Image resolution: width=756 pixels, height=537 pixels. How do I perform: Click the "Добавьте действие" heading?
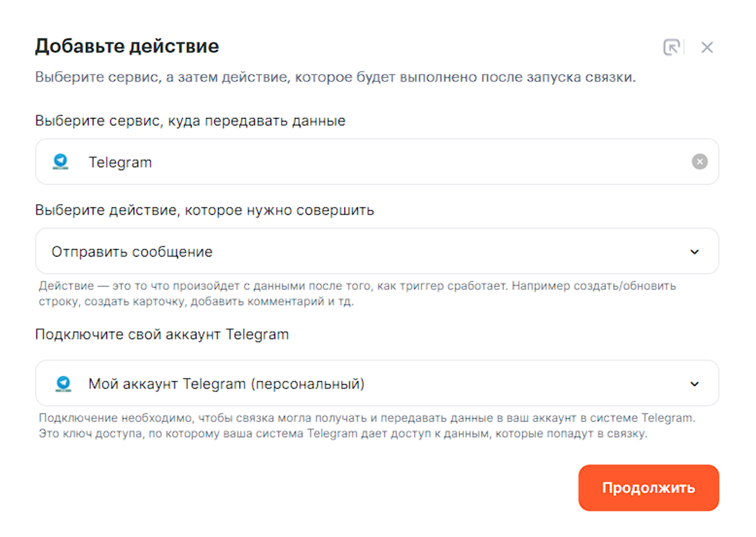click(127, 46)
